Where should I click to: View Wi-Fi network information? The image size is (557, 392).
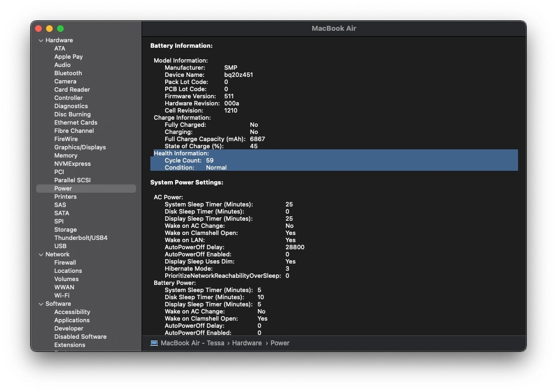click(61, 295)
